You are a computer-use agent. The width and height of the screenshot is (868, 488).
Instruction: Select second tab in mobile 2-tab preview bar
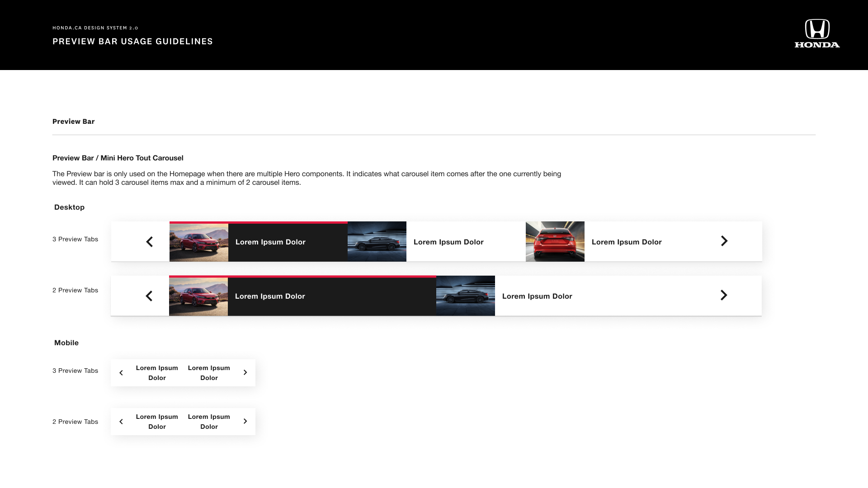pyautogui.click(x=209, y=422)
